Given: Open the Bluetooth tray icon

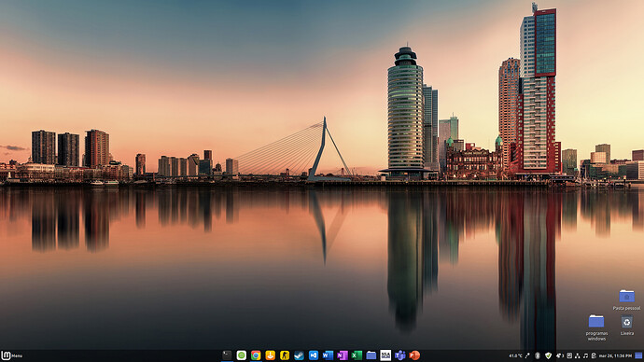Looking at the screenshot, I should [x=538, y=355].
